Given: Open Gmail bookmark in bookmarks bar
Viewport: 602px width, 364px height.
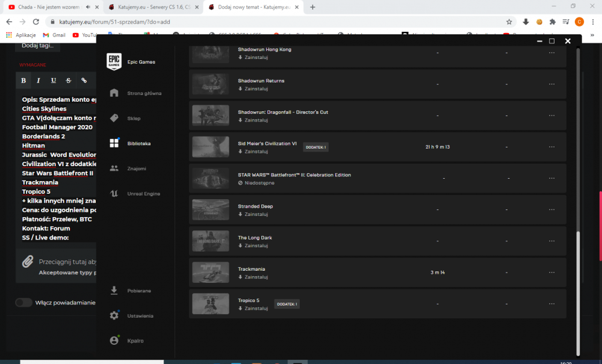Looking at the screenshot, I should point(54,35).
